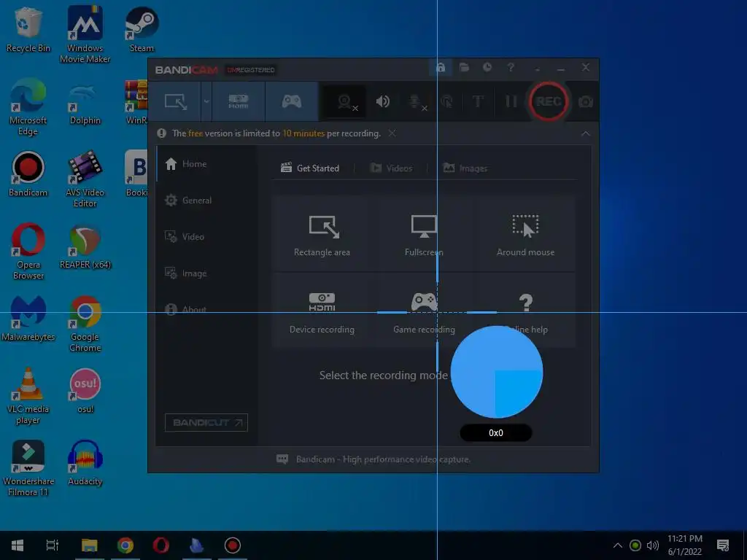Select REAPER (x64) desktop icon
Viewport: 747px width, 560px height.
pyautogui.click(x=85, y=246)
